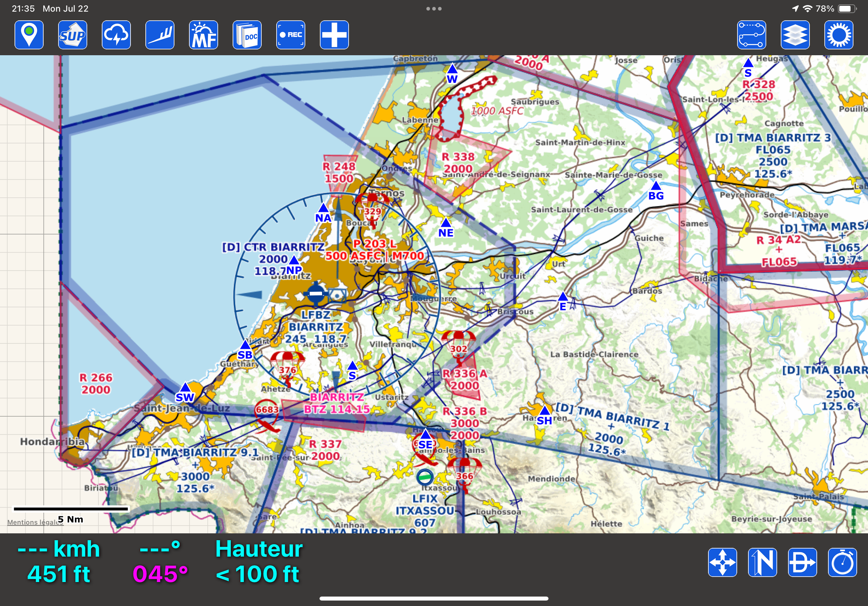The image size is (868, 606).
Task: Open the storm cloud weather radar icon
Action: click(x=116, y=35)
